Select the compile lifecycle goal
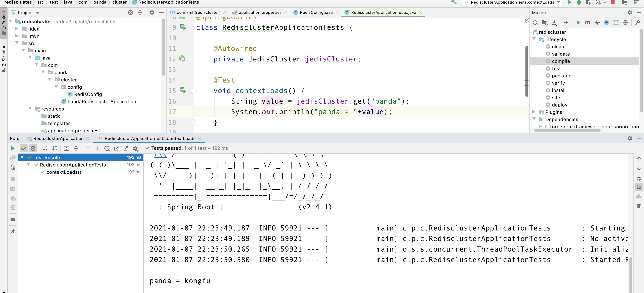 [561, 61]
